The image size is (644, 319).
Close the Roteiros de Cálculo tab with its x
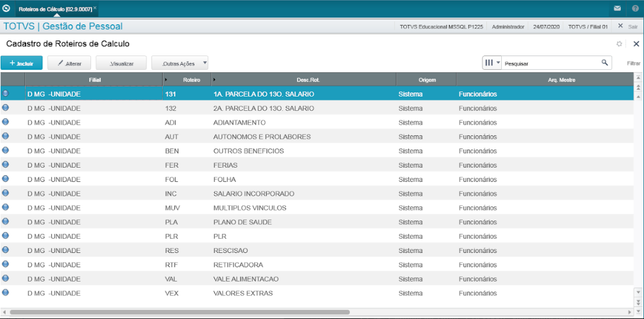pos(95,7)
